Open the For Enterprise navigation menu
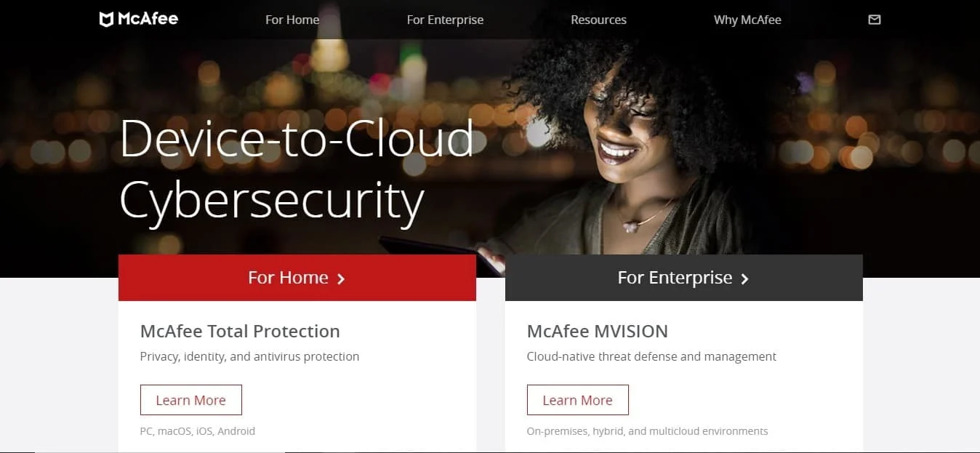Screen dimensions: 980x453 [x=445, y=20]
